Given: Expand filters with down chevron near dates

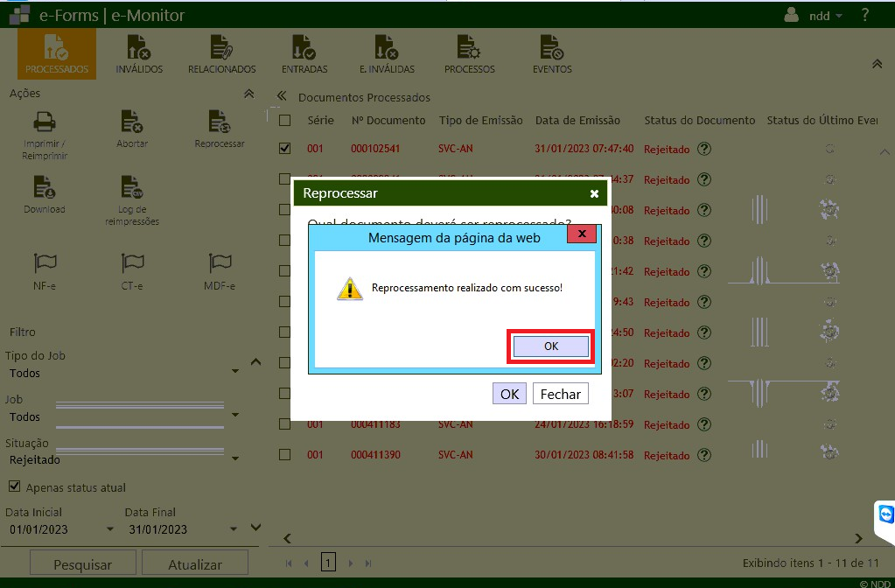Looking at the screenshot, I should coord(255,528).
